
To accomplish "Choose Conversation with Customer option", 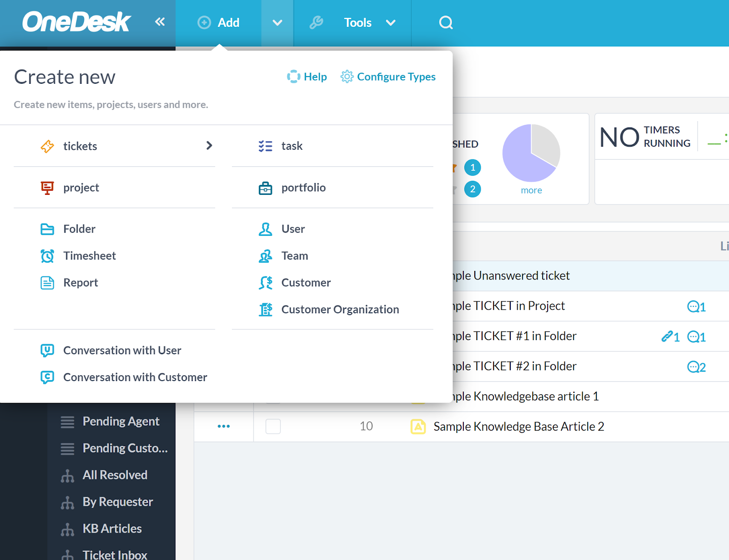I will tap(135, 377).
